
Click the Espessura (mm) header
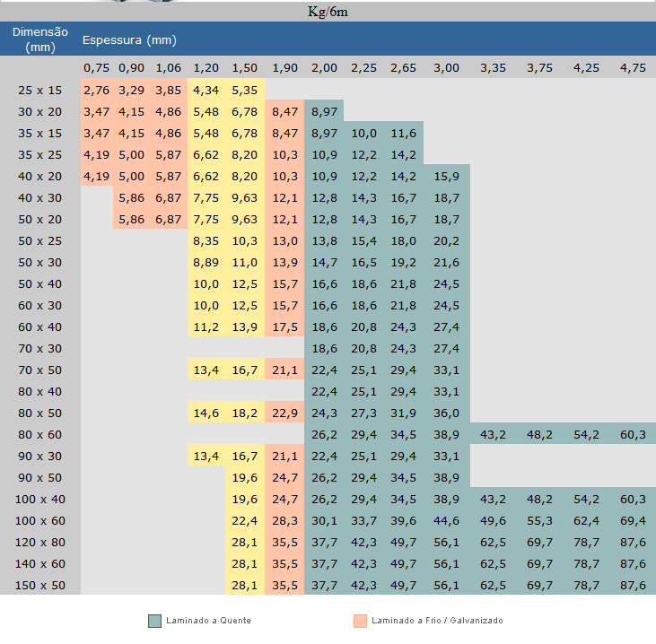click(129, 40)
